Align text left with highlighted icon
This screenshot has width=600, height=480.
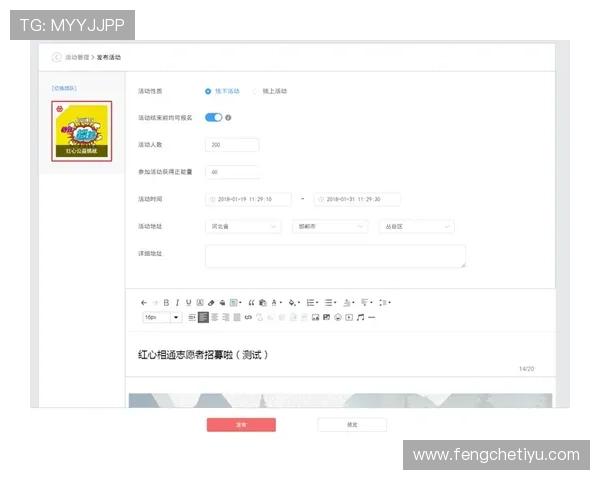pos(203,317)
